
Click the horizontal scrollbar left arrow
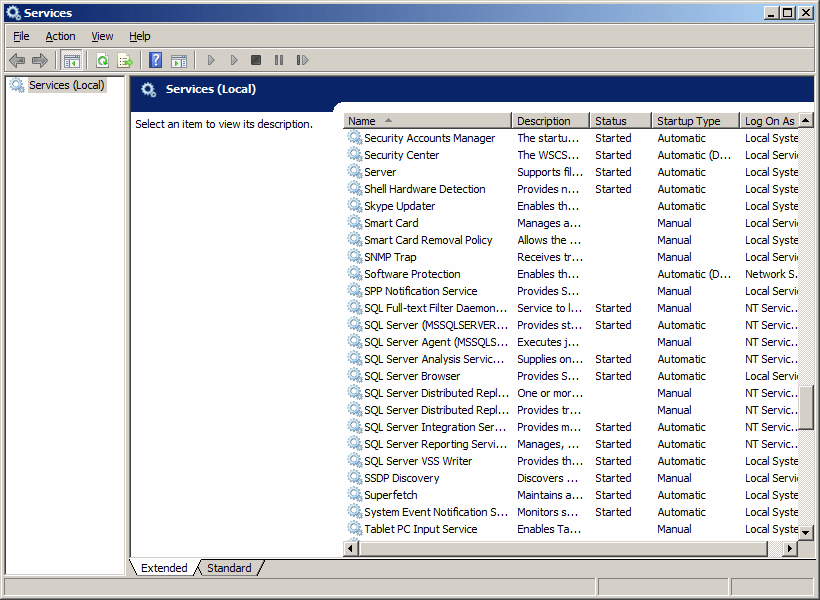coord(351,548)
